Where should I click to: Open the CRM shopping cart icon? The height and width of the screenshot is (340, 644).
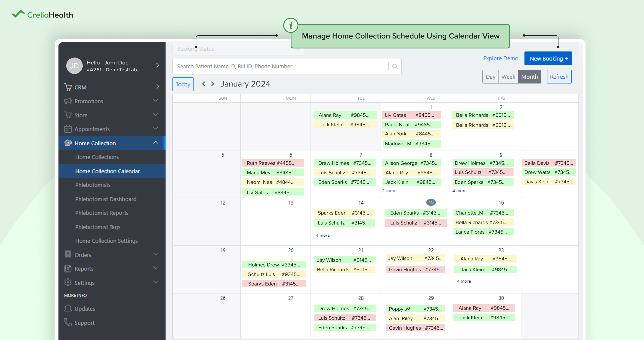tap(68, 87)
